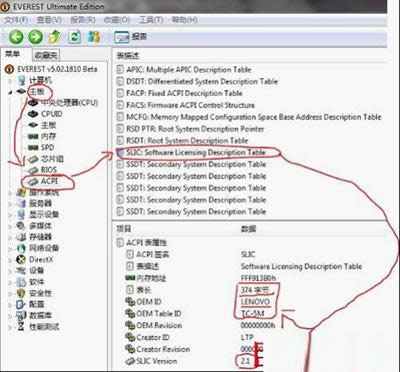The image size is (400, 372).
Task: Click the green Back arrow toolbar button
Action: 16,37
